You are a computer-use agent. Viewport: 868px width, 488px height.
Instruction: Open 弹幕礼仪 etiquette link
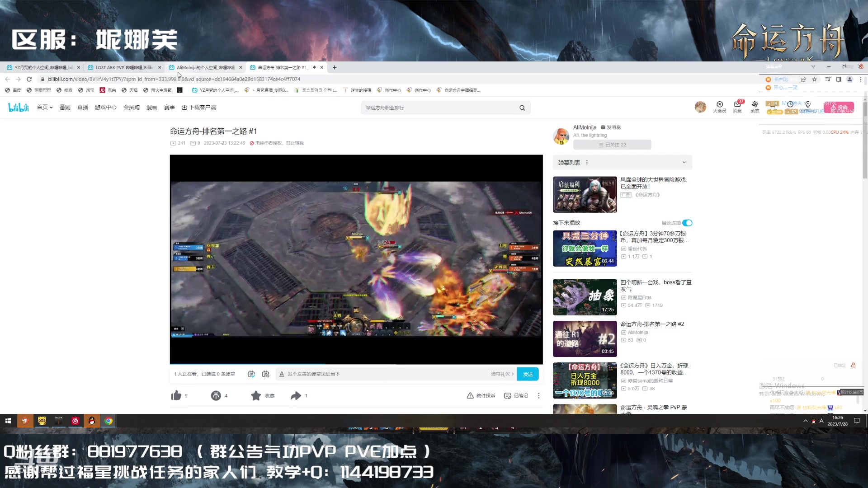click(x=502, y=374)
